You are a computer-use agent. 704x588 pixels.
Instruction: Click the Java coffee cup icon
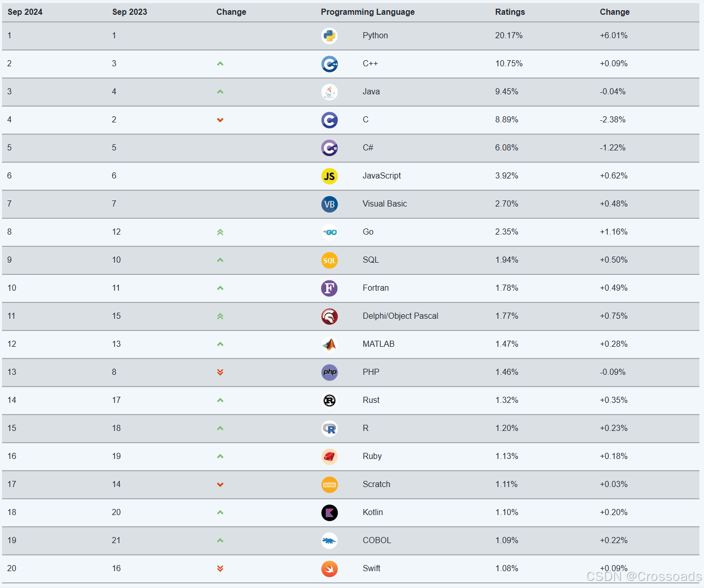pos(329,92)
